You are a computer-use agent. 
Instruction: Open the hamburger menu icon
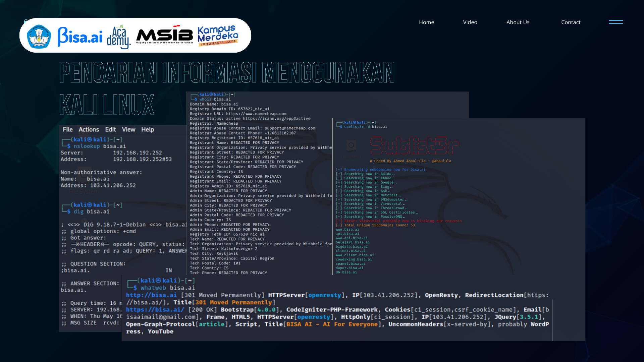point(616,22)
